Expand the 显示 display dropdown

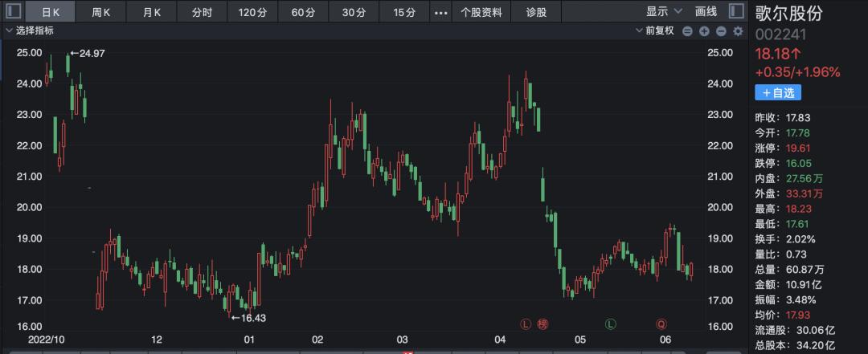coord(664,12)
